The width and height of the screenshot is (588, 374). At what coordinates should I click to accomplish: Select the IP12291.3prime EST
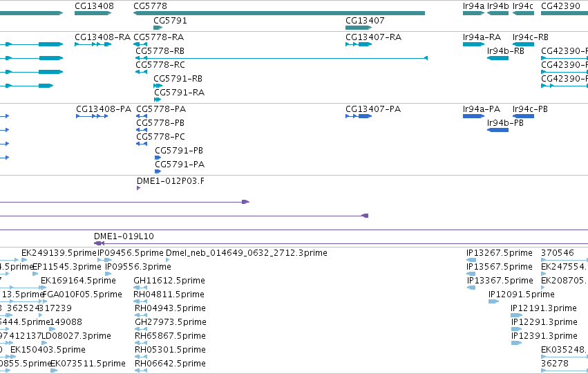516,329
